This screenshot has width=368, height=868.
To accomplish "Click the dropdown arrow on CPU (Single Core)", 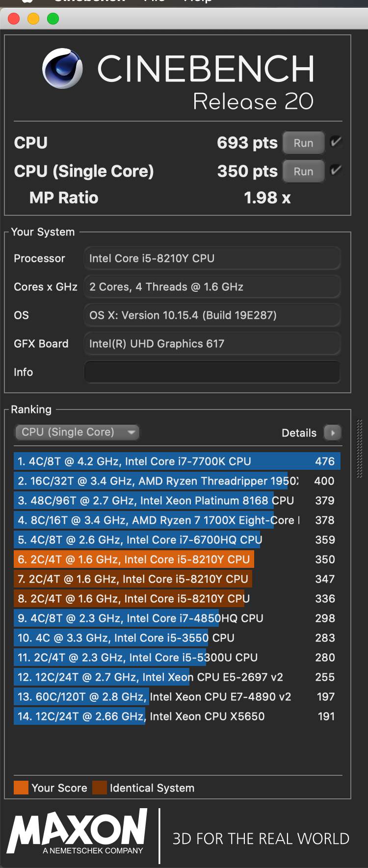I will 131,433.
